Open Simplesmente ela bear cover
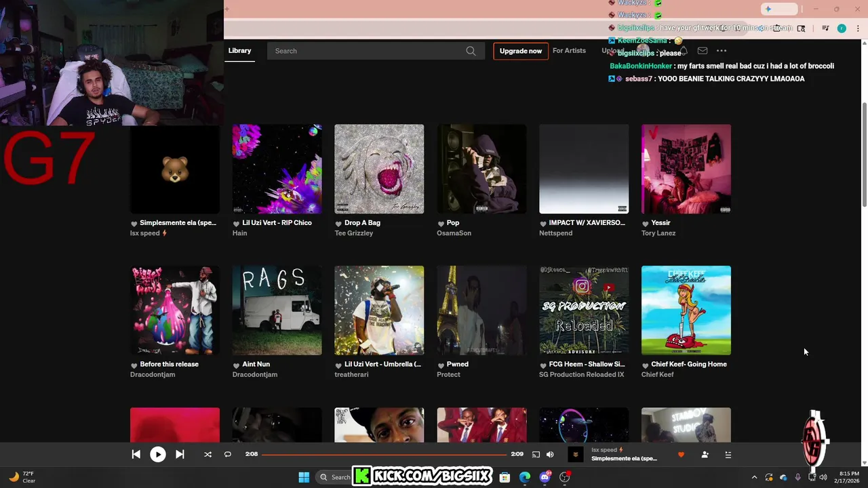This screenshot has width=868, height=488. pyautogui.click(x=175, y=169)
